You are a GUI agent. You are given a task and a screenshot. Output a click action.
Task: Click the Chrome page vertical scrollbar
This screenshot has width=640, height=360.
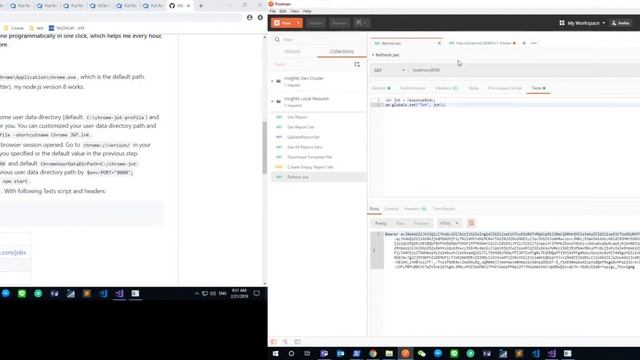pos(264,147)
